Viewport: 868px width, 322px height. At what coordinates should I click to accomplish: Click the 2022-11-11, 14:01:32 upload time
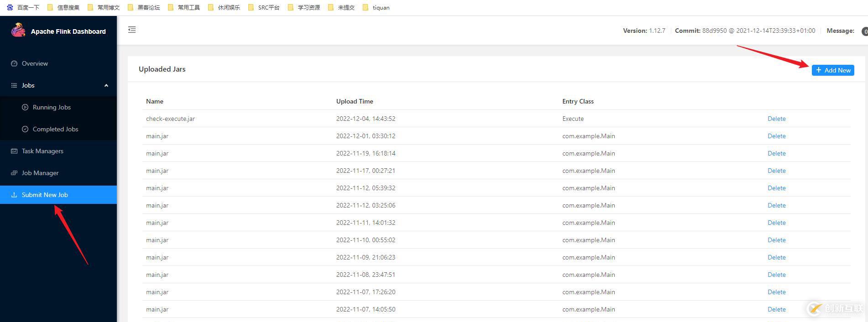click(366, 223)
